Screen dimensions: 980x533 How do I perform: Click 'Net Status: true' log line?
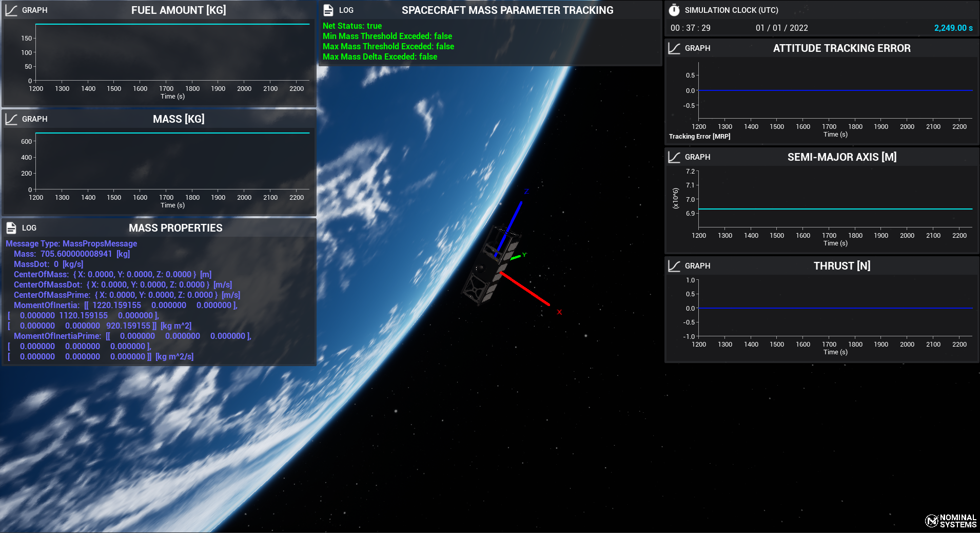(352, 26)
